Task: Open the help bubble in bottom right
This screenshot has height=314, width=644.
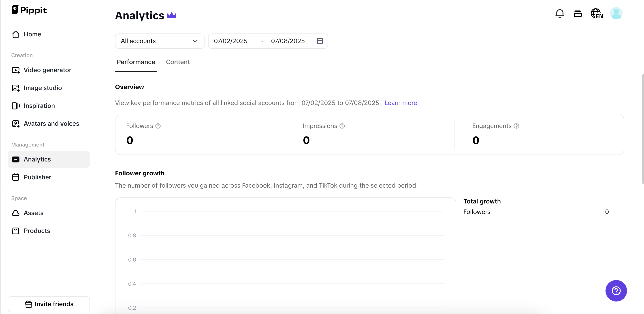Action: 616,291
